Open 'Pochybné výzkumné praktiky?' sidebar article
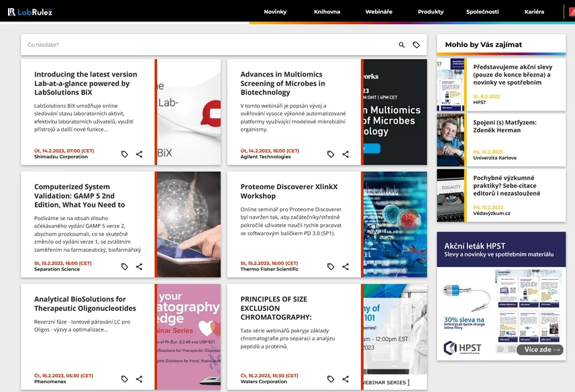This screenshot has width=575, height=392. tap(507, 185)
